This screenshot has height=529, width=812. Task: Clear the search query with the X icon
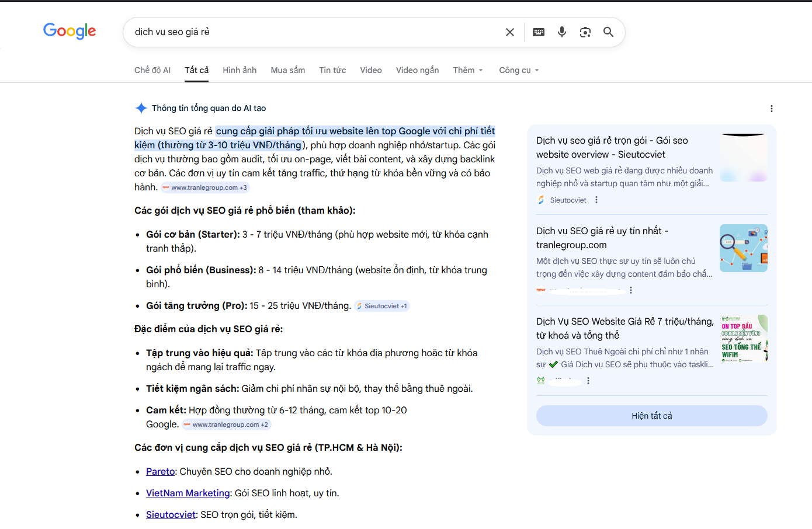pyautogui.click(x=509, y=32)
